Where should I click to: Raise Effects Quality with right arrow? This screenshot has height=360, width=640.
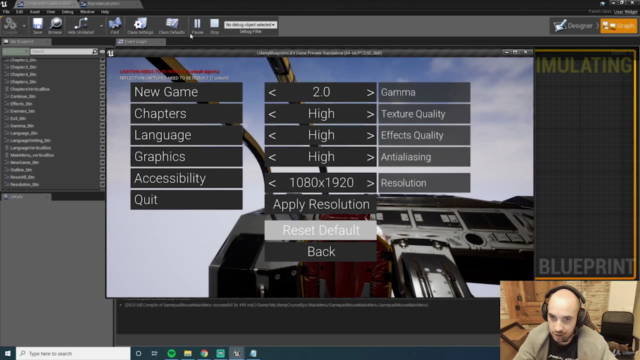click(x=370, y=136)
